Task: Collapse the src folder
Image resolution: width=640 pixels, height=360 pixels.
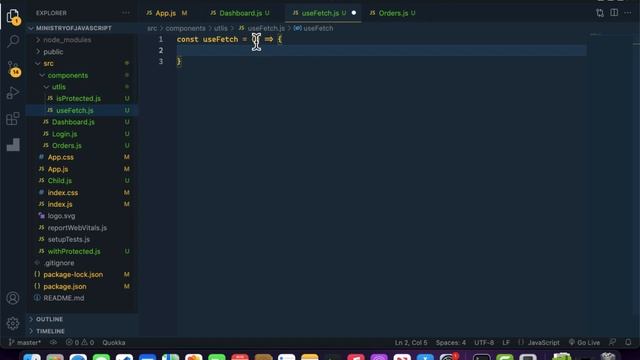Action: click(48, 64)
